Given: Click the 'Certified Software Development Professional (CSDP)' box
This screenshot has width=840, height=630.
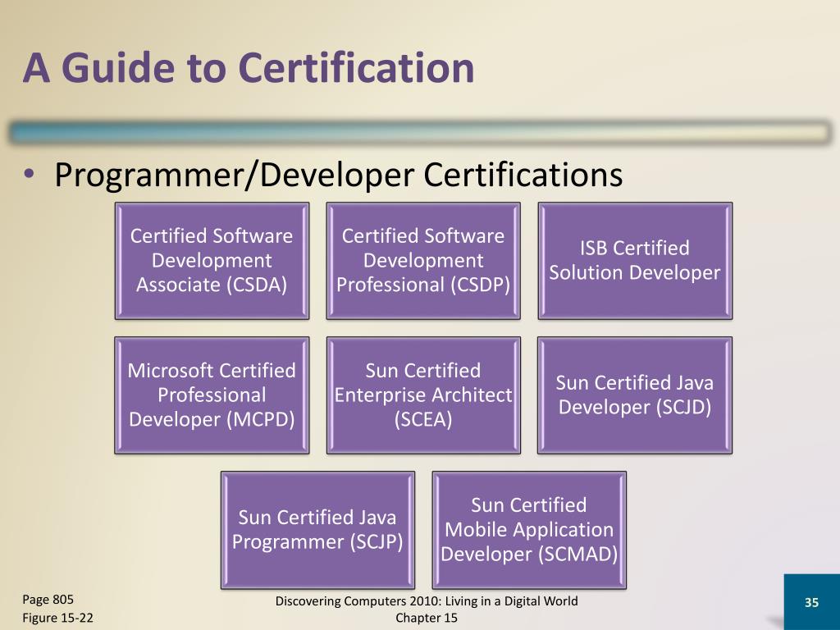Looking at the screenshot, I should [423, 261].
